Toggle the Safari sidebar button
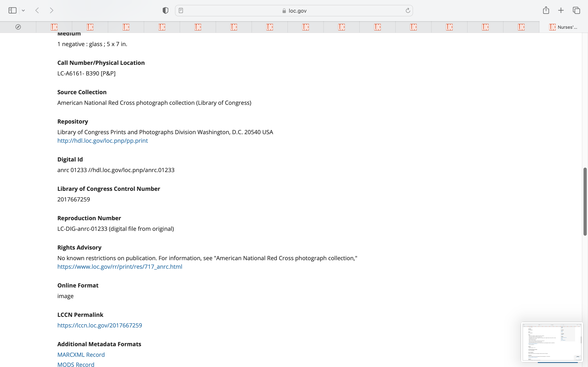The image size is (588, 367). pos(12,10)
